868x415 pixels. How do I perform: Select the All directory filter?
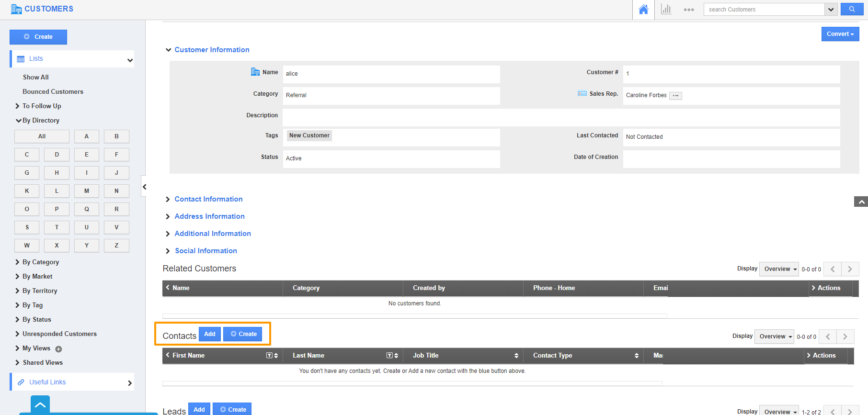42,136
